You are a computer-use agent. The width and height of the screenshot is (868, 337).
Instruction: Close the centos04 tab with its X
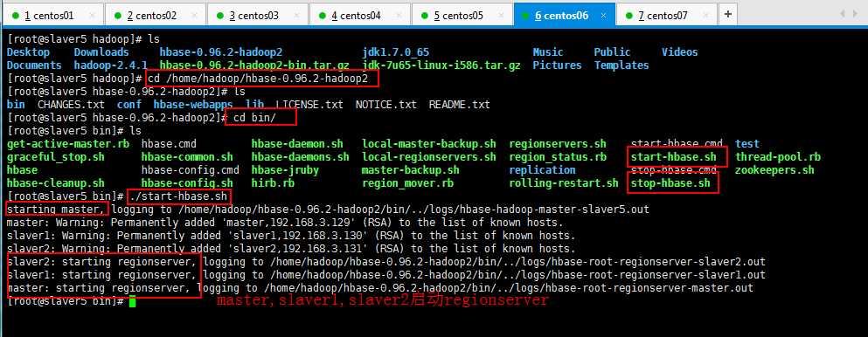(x=399, y=16)
